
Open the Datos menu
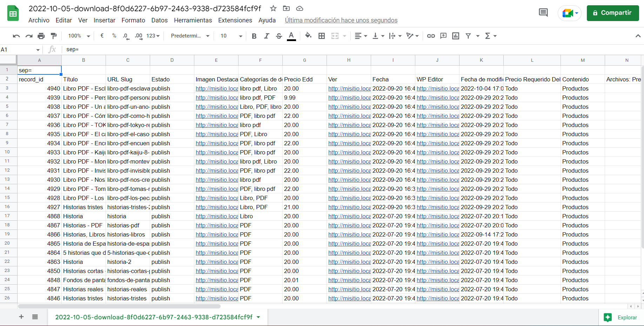[159, 20]
